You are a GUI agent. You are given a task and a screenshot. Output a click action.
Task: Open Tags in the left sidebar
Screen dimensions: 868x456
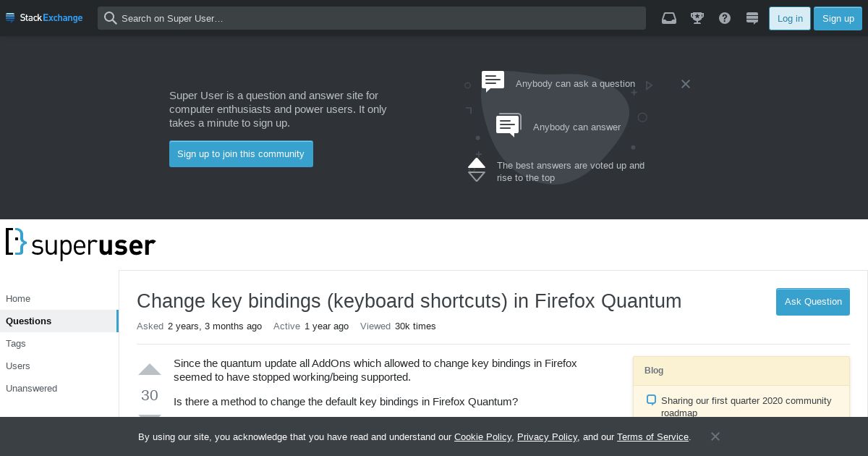[16, 343]
